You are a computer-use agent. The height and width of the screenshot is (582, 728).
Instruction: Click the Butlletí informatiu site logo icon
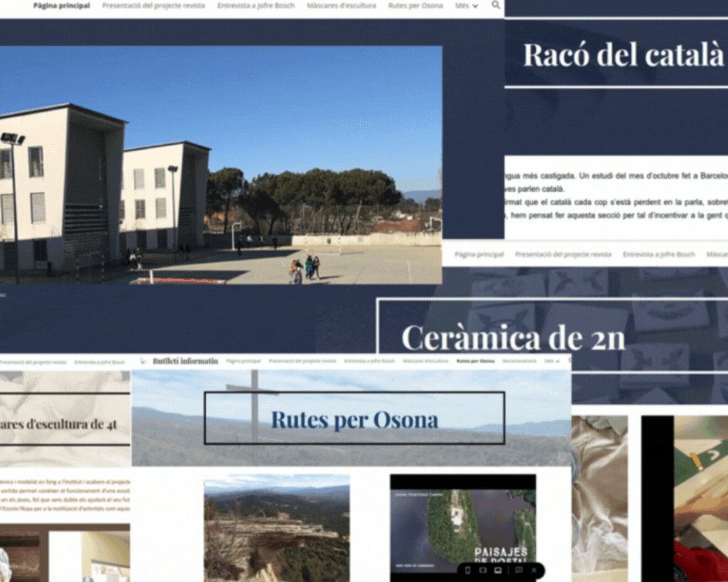pyautogui.click(x=143, y=361)
